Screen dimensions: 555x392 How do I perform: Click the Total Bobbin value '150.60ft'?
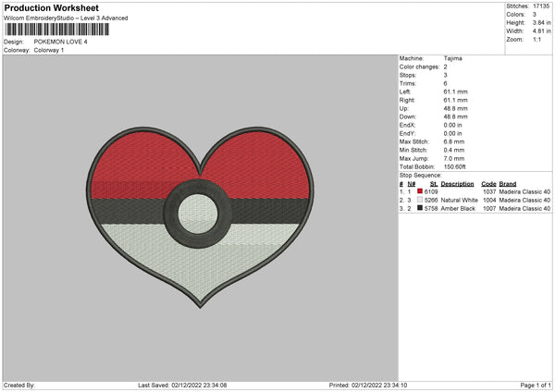click(x=454, y=167)
